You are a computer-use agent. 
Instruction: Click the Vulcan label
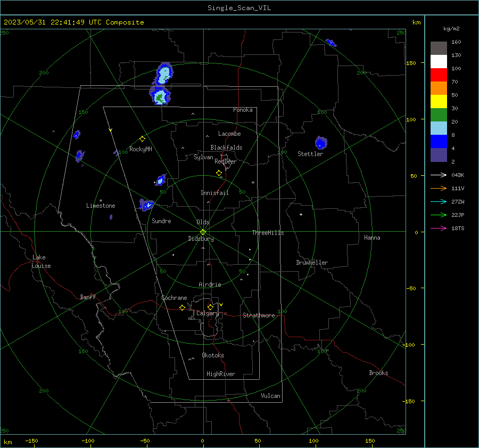(x=270, y=396)
